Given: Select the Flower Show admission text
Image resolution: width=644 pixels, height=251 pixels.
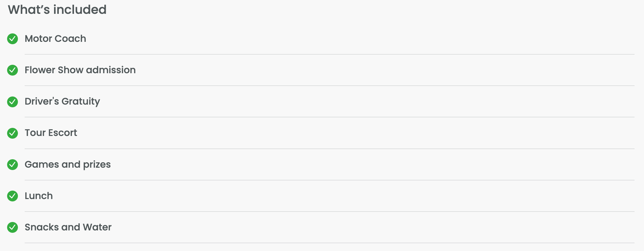Looking at the screenshot, I should pos(80,70).
